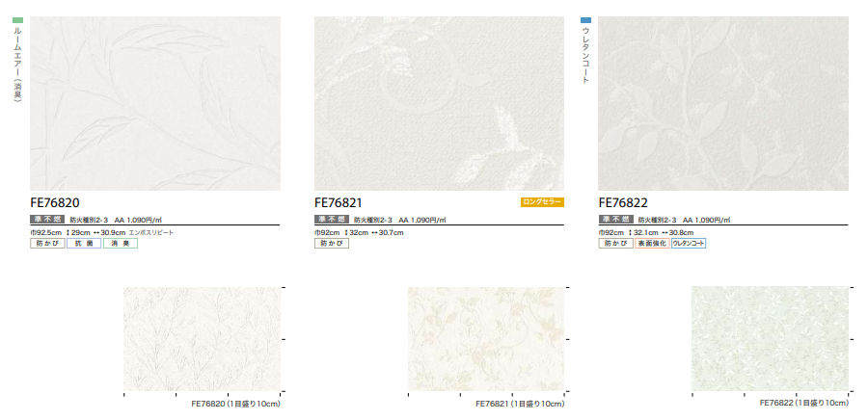The image size is (868, 420).
Task: Click the 準不燃 badge under FE76822
Action: click(x=615, y=220)
